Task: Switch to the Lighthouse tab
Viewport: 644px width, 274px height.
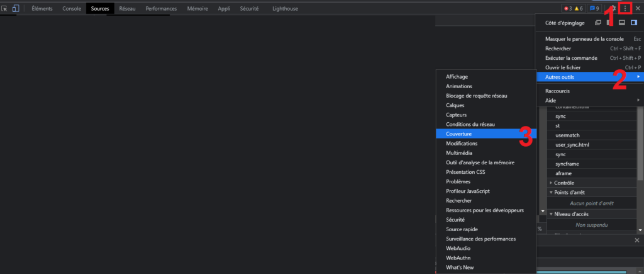Action: 285,8
